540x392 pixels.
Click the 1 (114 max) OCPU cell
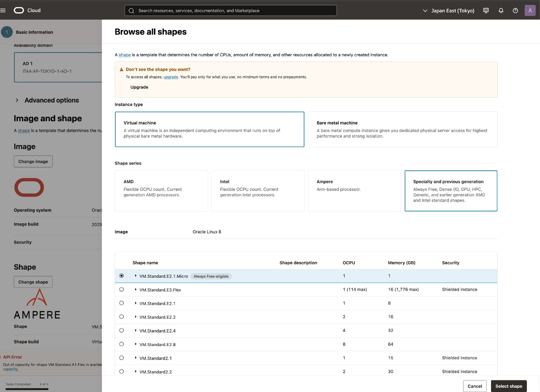click(x=355, y=289)
